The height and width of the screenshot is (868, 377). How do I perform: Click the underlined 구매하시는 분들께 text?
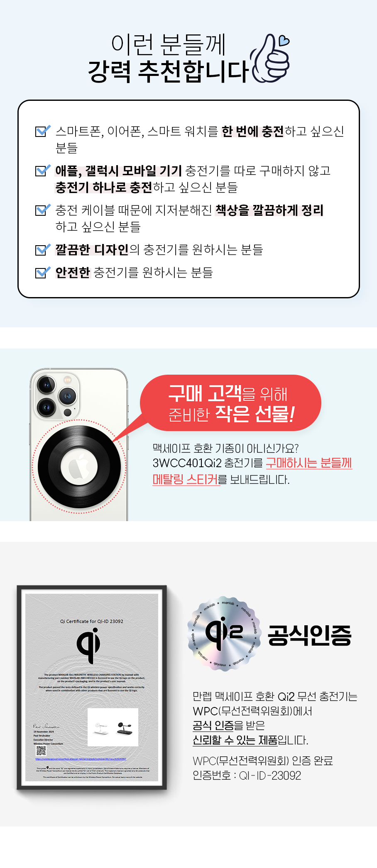(309, 463)
